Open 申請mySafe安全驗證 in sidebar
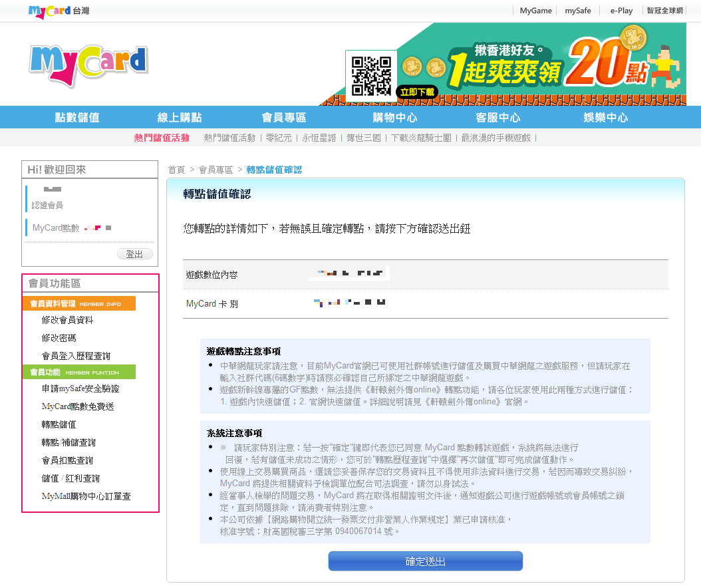701x588 pixels. click(x=80, y=388)
